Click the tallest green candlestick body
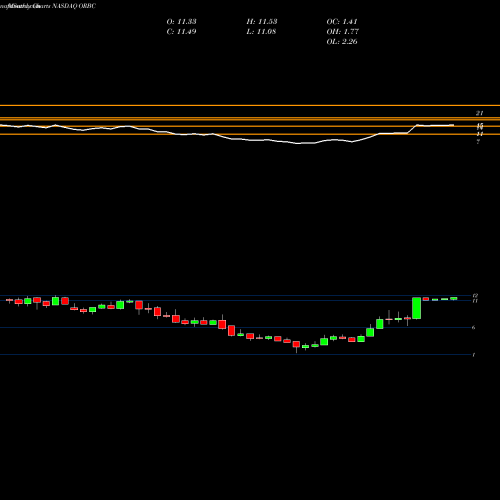Screen dimensions: 500x500 pyautogui.click(x=416, y=308)
